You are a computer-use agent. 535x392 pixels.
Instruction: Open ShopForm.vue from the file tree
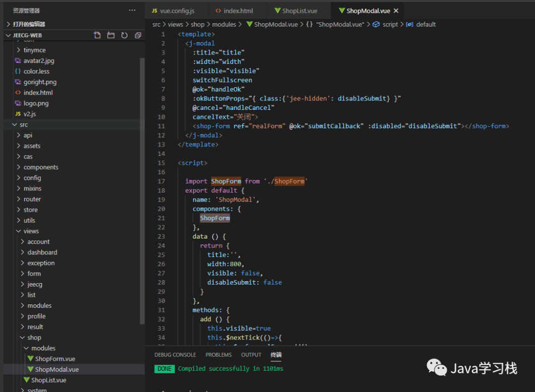click(74, 359)
